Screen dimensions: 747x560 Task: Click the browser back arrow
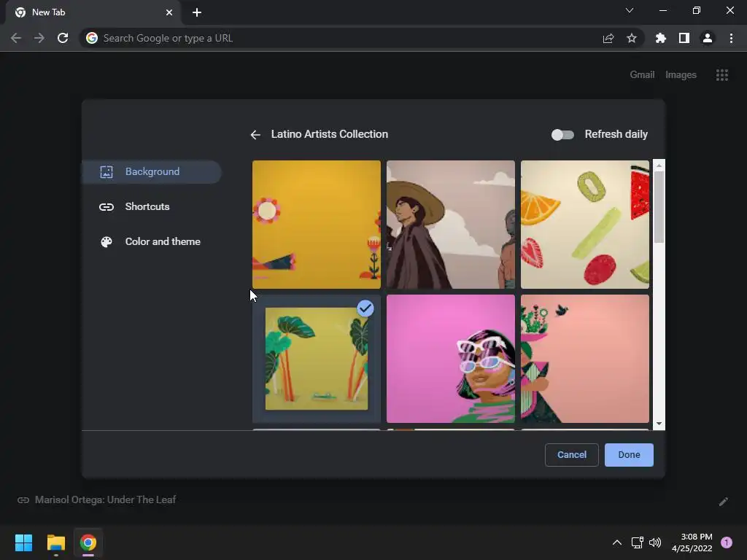coord(16,38)
